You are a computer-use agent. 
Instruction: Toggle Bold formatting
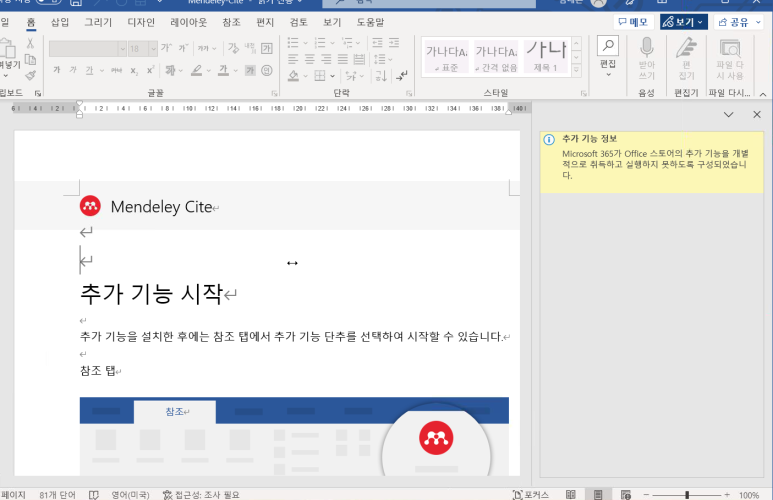[x=57, y=71]
